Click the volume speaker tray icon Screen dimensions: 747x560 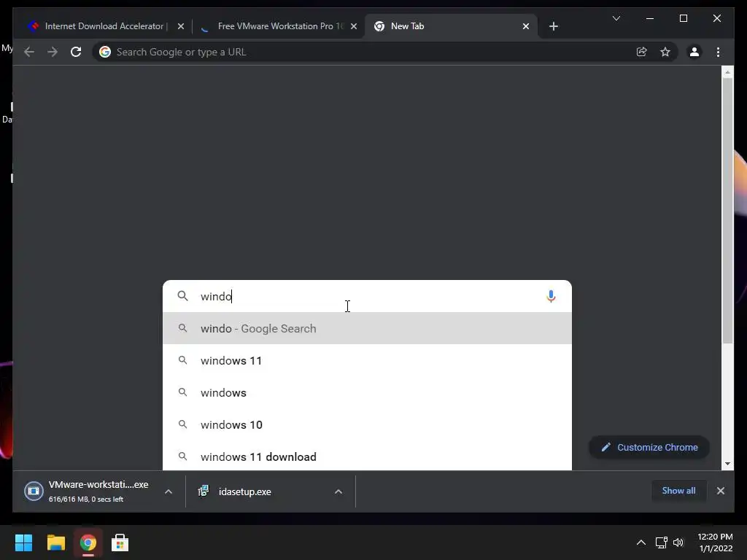[x=678, y=542]
